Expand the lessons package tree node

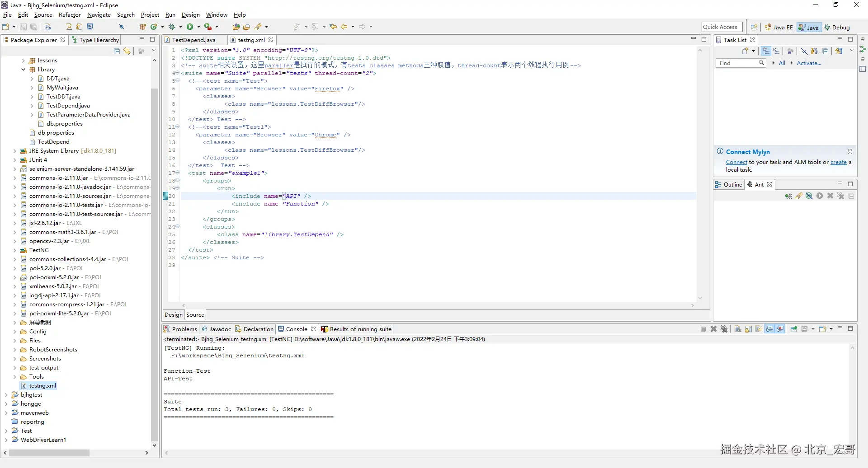pos(24,61)
